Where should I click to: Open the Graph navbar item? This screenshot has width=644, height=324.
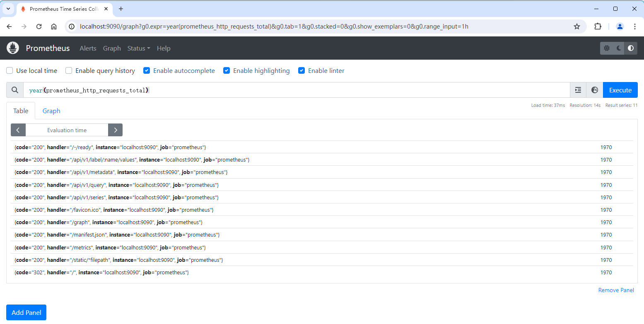point(112,48)
